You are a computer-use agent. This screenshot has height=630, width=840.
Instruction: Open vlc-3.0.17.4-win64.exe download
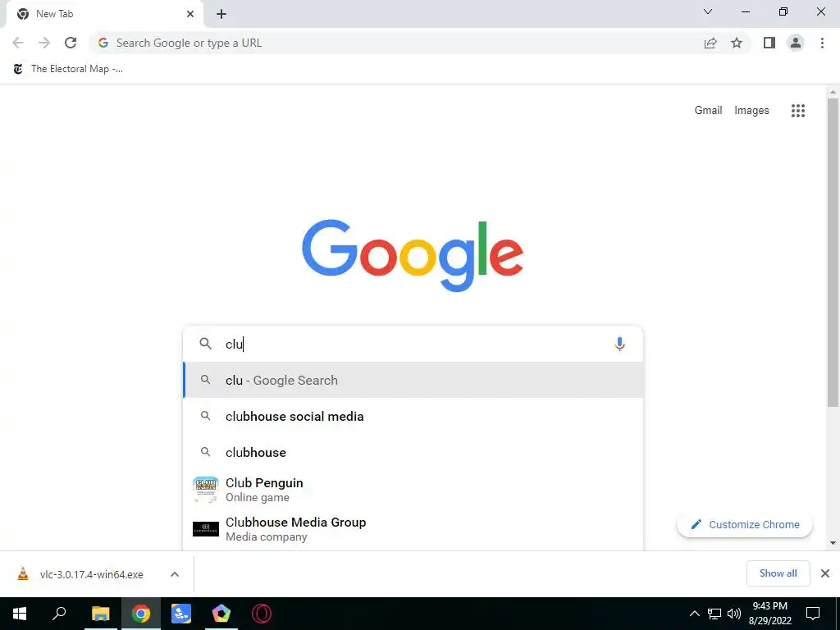click(x=92, y=574)
